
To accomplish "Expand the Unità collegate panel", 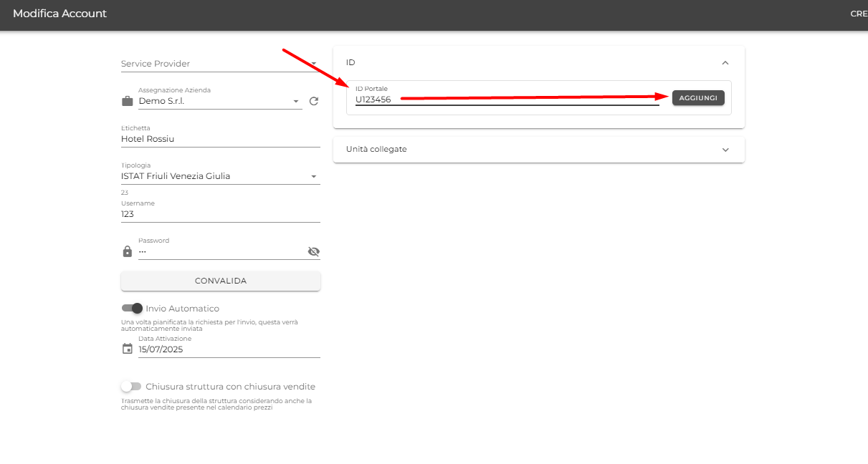I will point(725,150).
